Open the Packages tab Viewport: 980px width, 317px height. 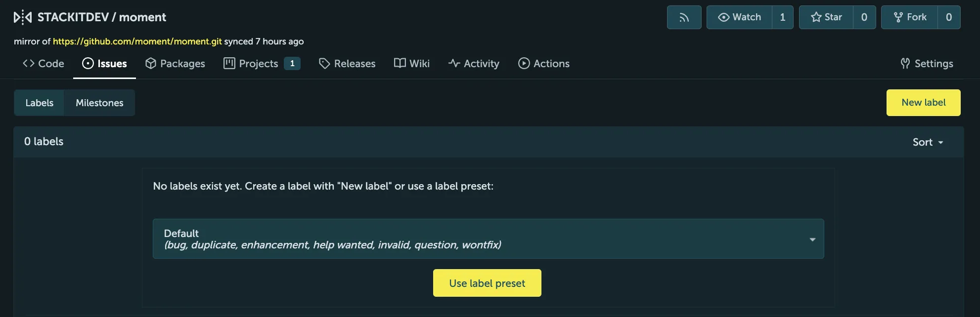[175, 64]
